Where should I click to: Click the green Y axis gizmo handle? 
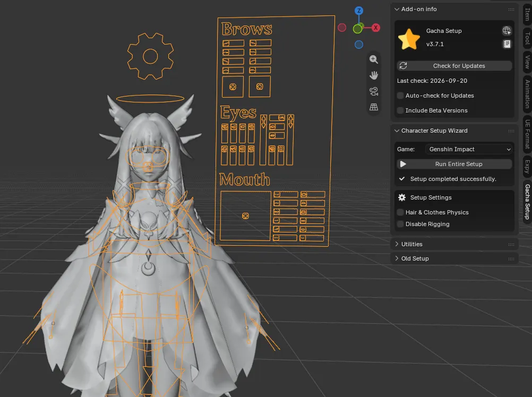click(358, 29)
